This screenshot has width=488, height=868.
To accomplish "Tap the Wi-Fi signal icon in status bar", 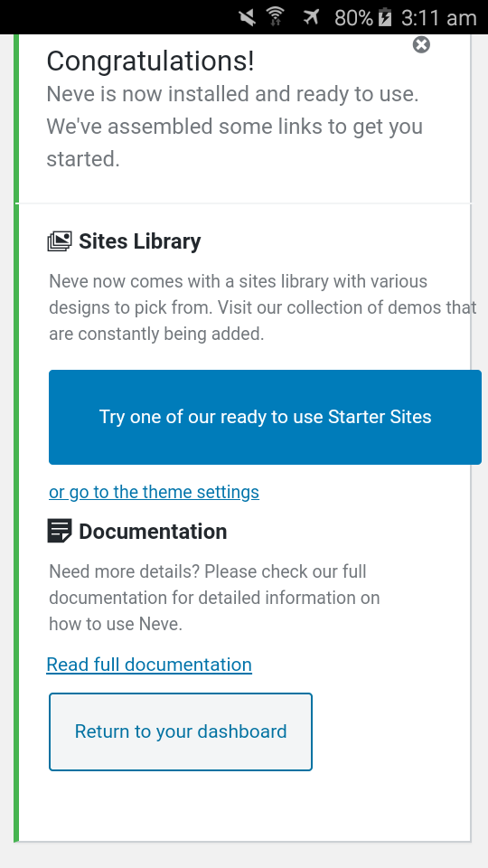I will pyautogui.click(x=275, y=17).
